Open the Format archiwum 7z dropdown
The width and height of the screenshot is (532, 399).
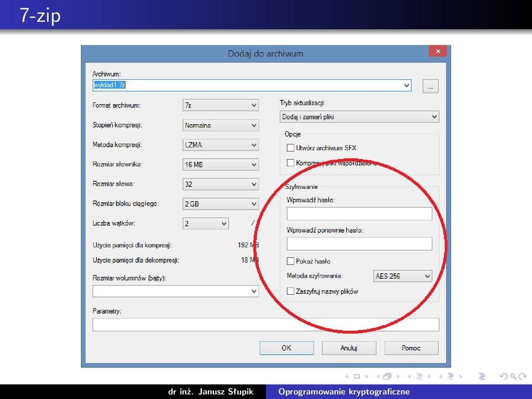(221, 105)
